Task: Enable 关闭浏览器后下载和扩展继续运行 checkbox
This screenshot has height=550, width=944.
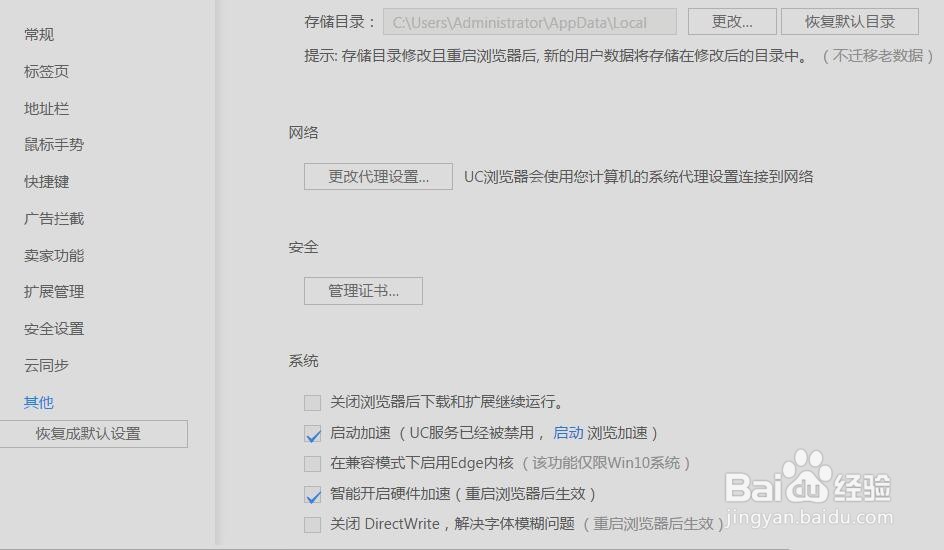Action: (312, 403)
